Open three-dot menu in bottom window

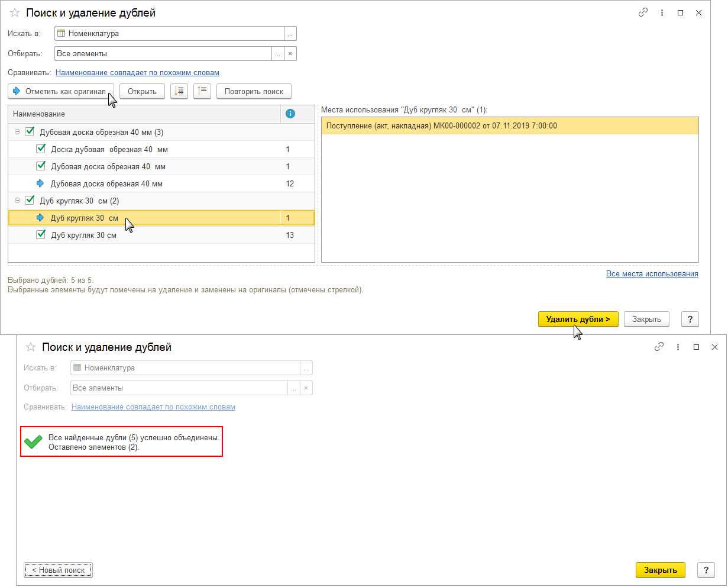678,347
